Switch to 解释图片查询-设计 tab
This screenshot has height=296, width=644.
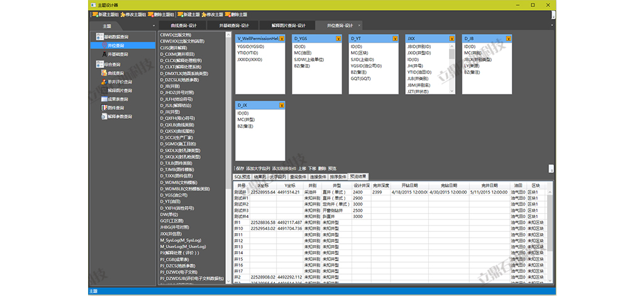click(x=288, y=26)
